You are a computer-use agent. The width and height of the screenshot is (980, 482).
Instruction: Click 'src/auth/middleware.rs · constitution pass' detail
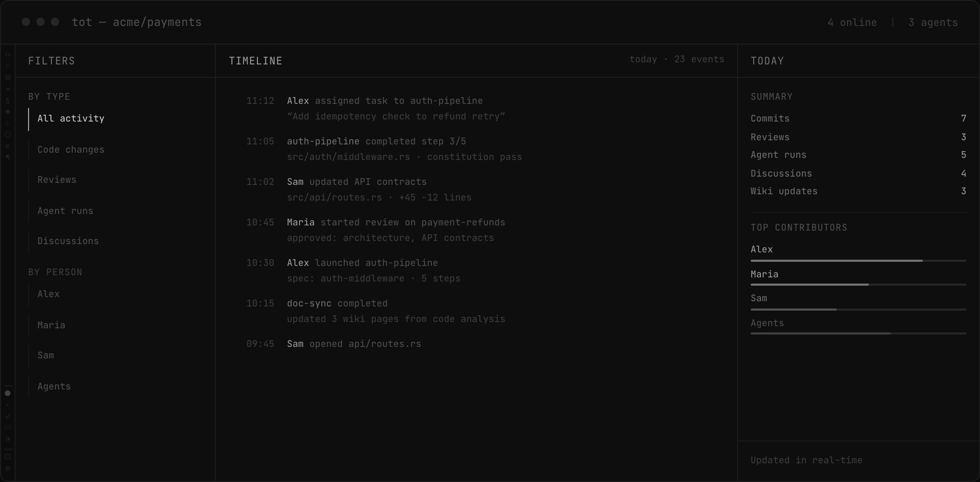[404, 157]
